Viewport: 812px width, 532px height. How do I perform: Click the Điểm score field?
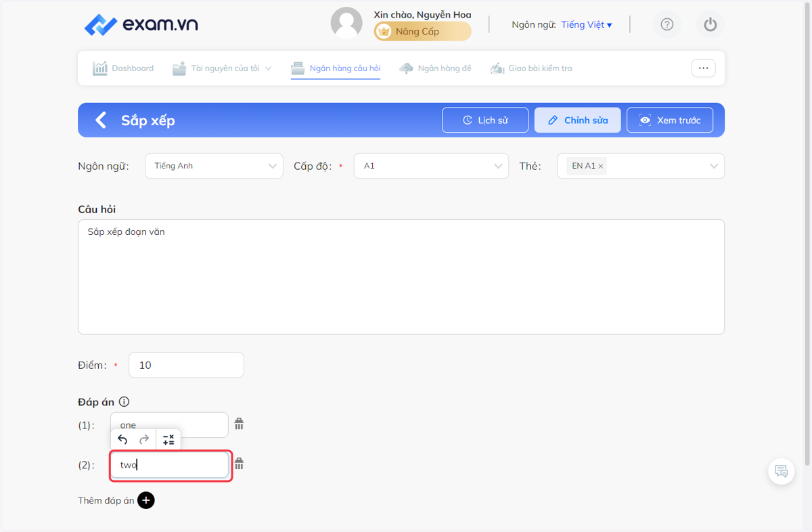tap(186, 365)
